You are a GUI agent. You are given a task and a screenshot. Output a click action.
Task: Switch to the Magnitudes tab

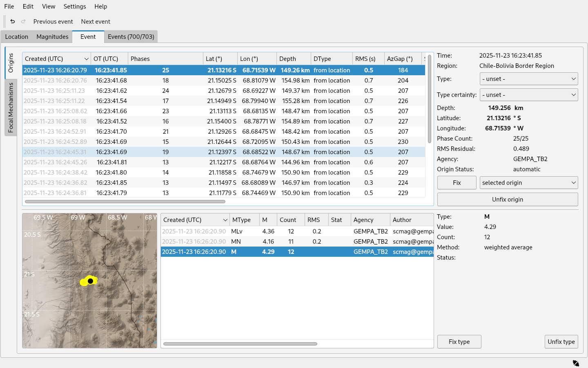click(x=52, y=37)
